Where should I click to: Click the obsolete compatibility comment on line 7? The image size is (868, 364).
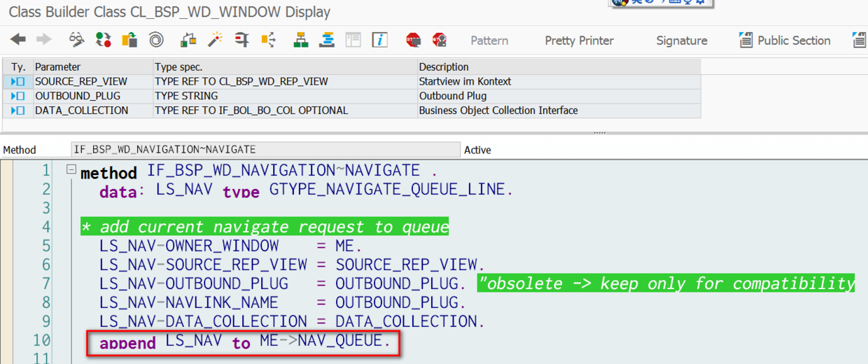point(666,283)
